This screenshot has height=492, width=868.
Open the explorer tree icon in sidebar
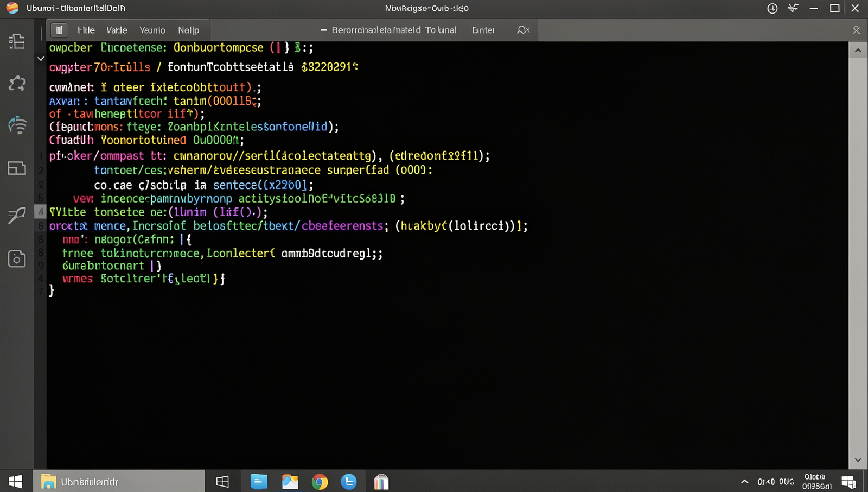(17, 41)
